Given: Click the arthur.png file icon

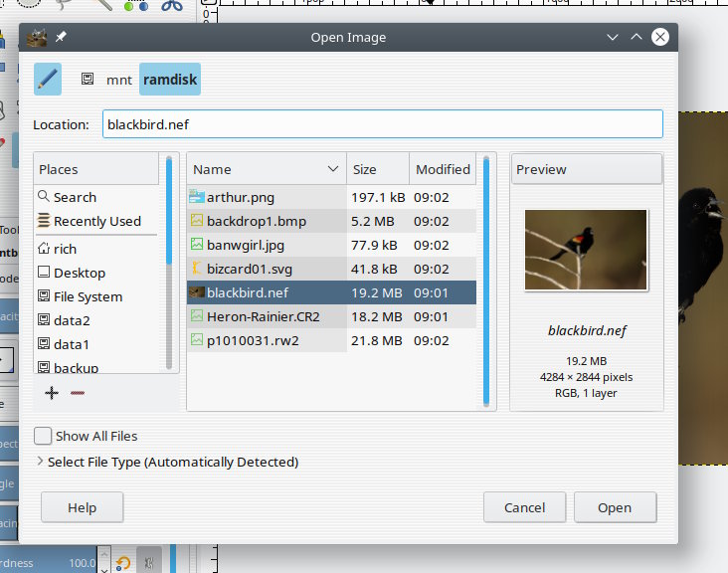Looking at the screenshot, I should [x=197, y=196].
